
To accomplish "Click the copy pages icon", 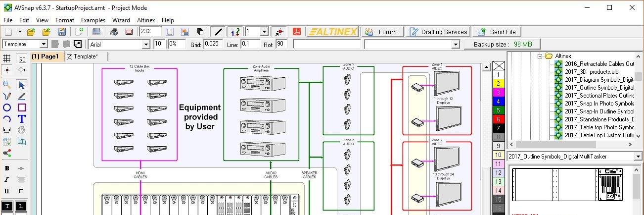I will 200,32.
